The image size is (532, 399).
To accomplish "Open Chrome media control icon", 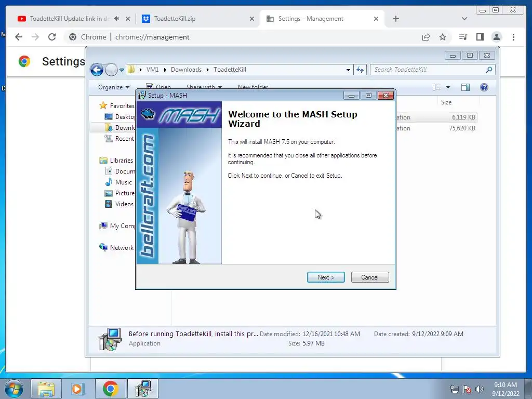I will (463, 37).
